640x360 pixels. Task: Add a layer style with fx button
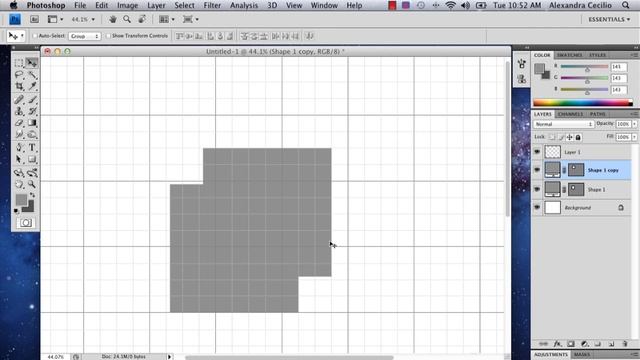click(557, 344)
